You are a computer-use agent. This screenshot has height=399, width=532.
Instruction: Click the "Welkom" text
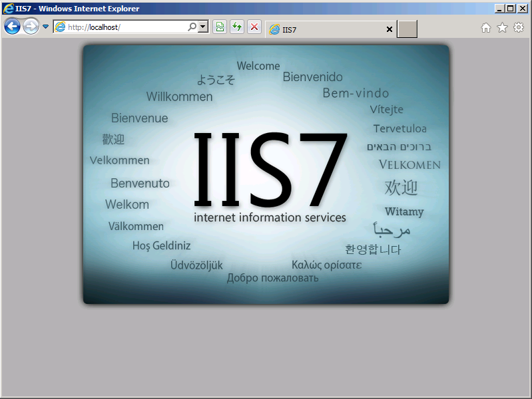tap(127, 204)
